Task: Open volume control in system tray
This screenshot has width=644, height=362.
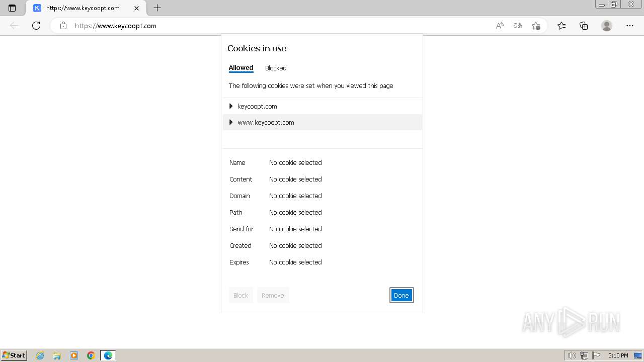Action: pos(572,355)
